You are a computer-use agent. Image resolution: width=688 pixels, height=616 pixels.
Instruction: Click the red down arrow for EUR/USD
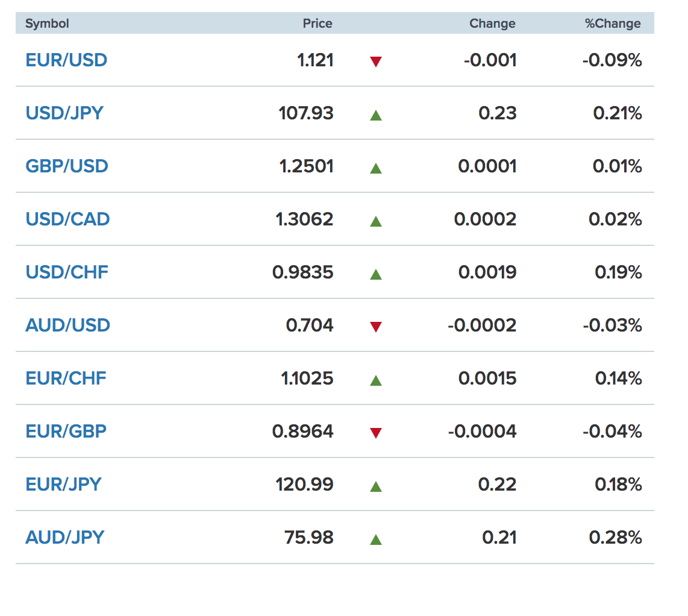click(x=375, y=61)
